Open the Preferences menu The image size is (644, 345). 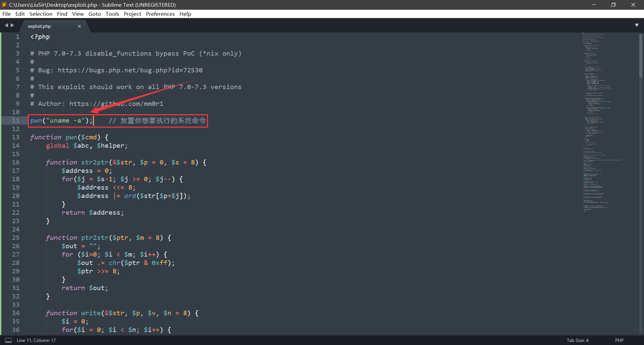coord(160,14)
